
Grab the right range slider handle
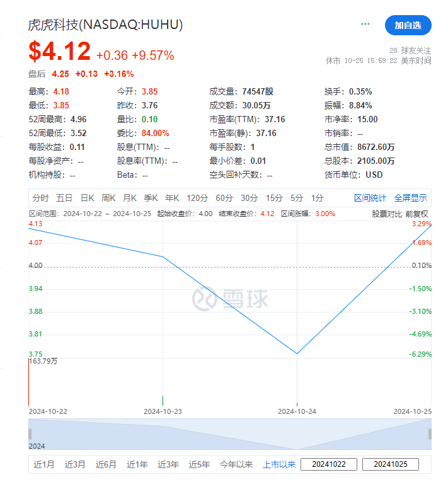click(430, 434)
